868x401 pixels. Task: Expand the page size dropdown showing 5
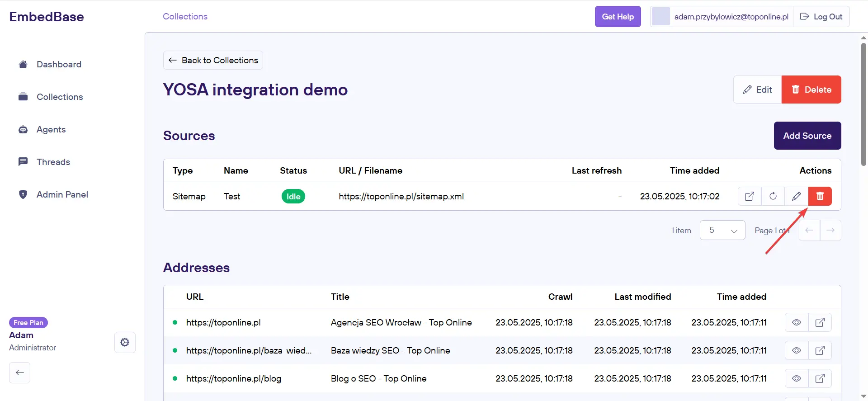pyautogui.click(x=722, y=231)
